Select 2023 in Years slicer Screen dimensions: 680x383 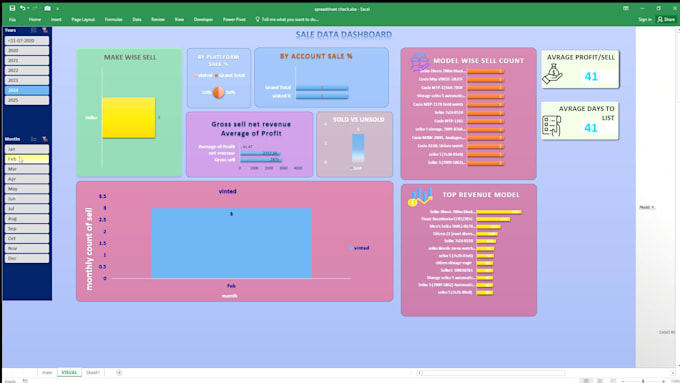27,80
